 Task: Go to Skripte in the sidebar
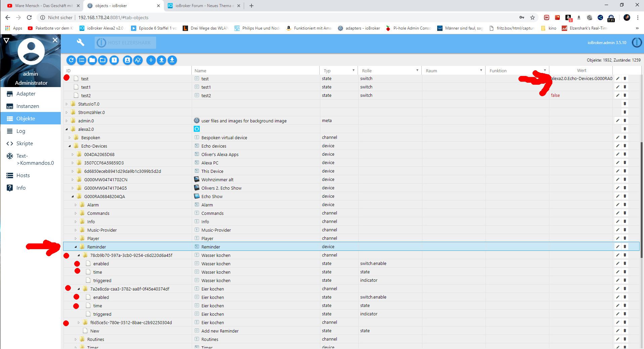[25, 144]
